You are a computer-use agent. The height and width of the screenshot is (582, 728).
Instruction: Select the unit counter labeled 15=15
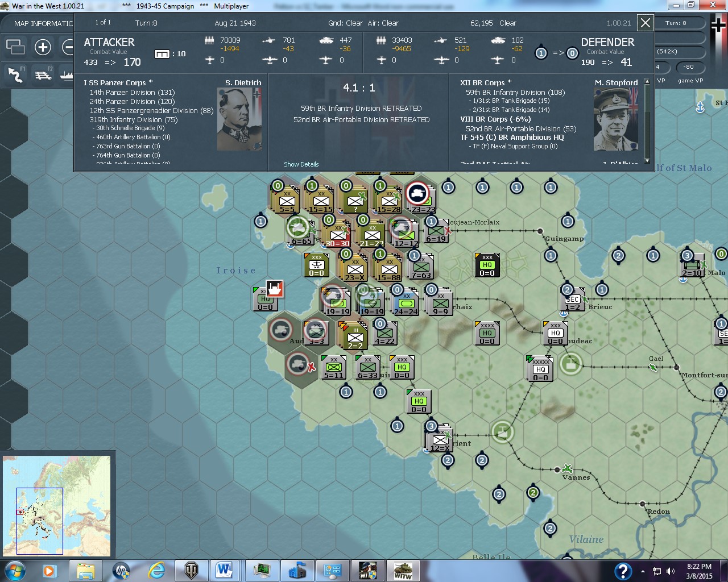pos(321,201)
